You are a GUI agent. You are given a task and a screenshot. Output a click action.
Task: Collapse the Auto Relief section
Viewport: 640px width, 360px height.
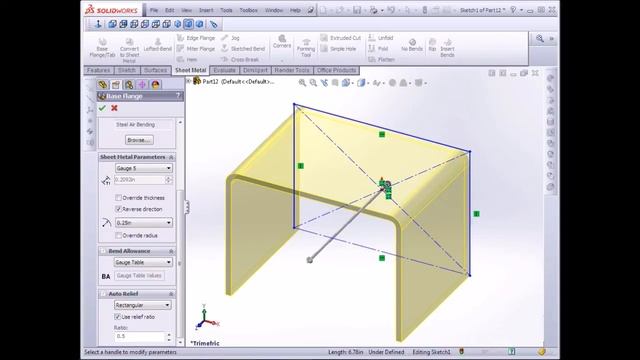tap(171, 294)
